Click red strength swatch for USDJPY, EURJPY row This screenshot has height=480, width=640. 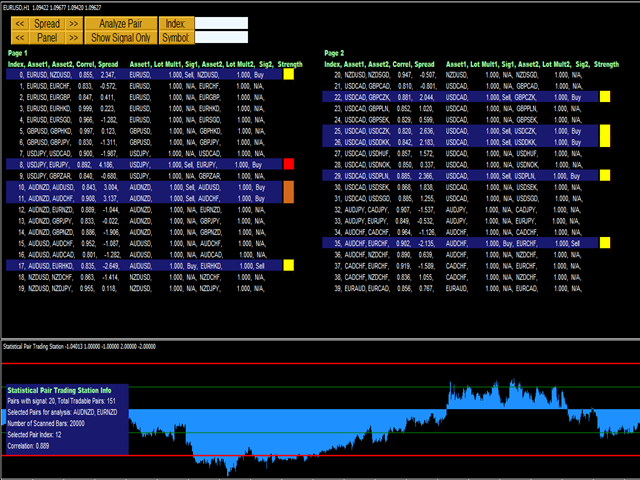tap(288, 162)
